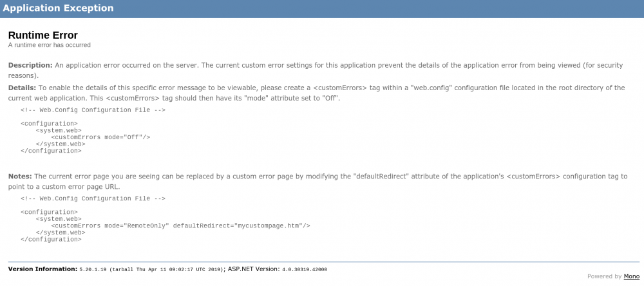This screenshot has height=286, width=644.
Task: Click the "Description:" label
Action: pyautogui.click(x=30, y=65)
